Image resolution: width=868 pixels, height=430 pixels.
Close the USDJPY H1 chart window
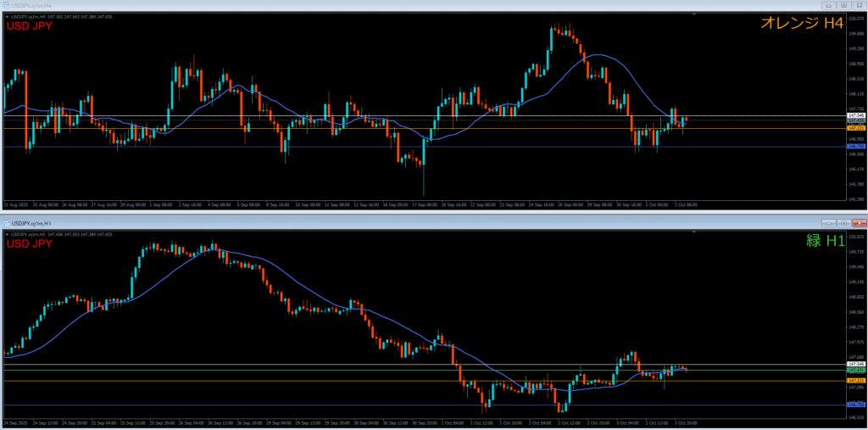click(859, 223)
